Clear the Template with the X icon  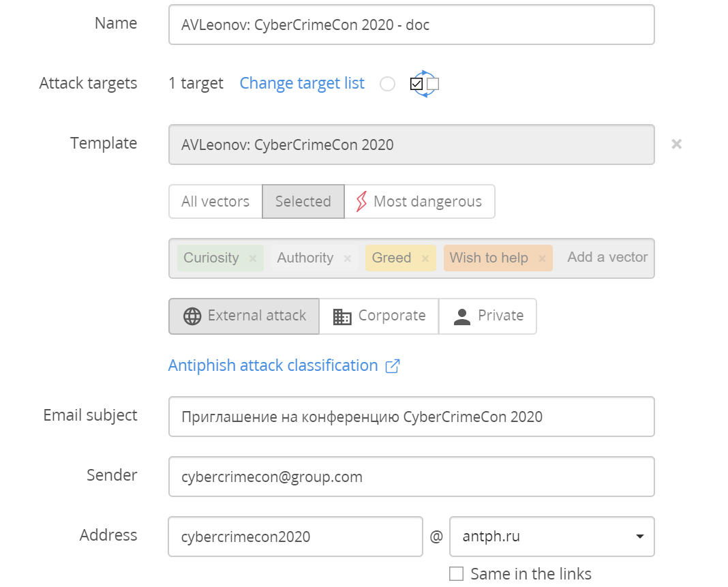tap(676, 144)
